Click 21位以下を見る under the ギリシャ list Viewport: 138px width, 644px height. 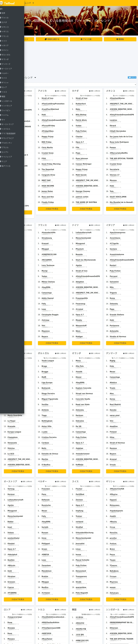pos(120,599)
